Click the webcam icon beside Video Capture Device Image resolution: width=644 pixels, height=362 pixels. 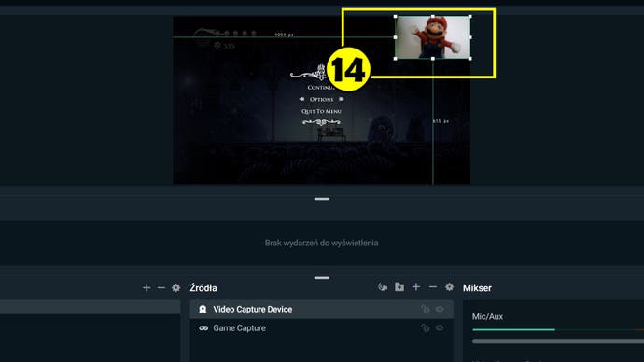click(203, 309)
